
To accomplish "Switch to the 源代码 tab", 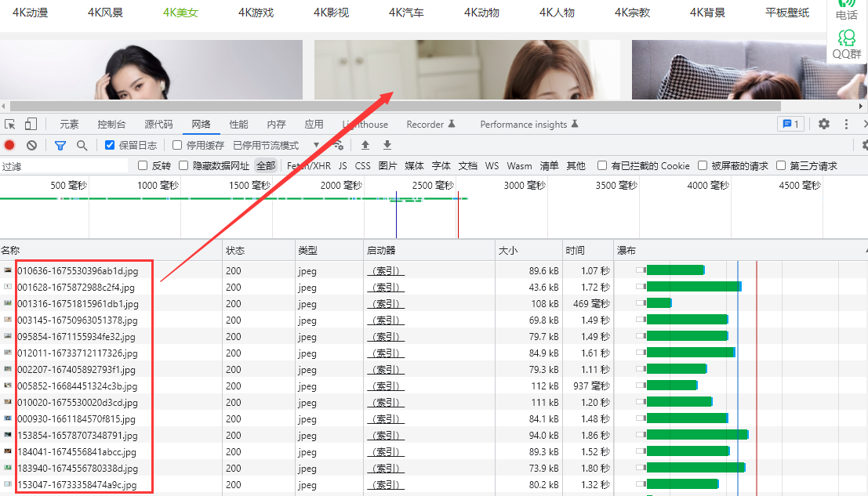I will pyautogui.click(x=158, y=125).
